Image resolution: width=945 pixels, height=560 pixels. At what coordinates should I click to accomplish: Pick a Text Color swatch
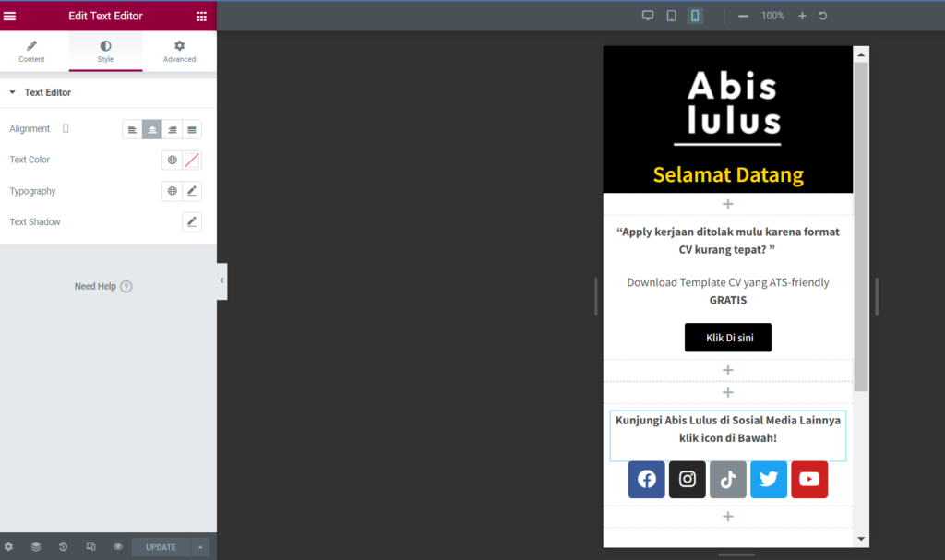[x=192, y=161]
